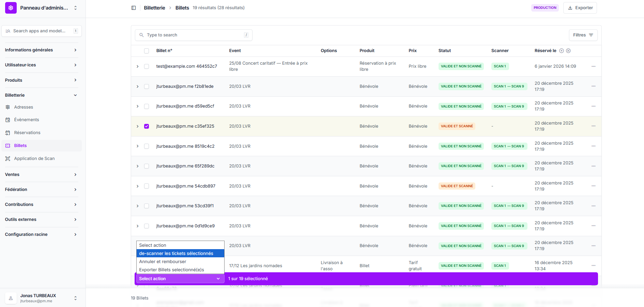Click the Réservations icon in sidebar
This screenshot has width=644, height=307.
click(x=8, y=133)
